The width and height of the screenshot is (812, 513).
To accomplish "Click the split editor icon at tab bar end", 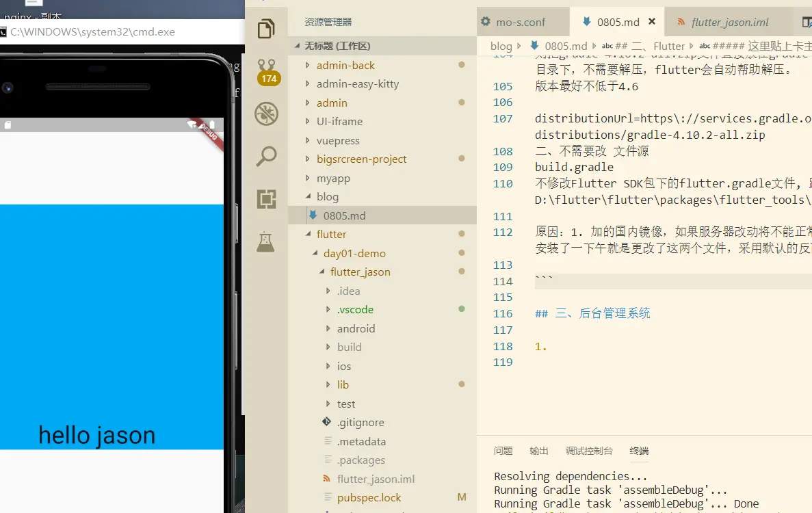I will pos(807,23).
